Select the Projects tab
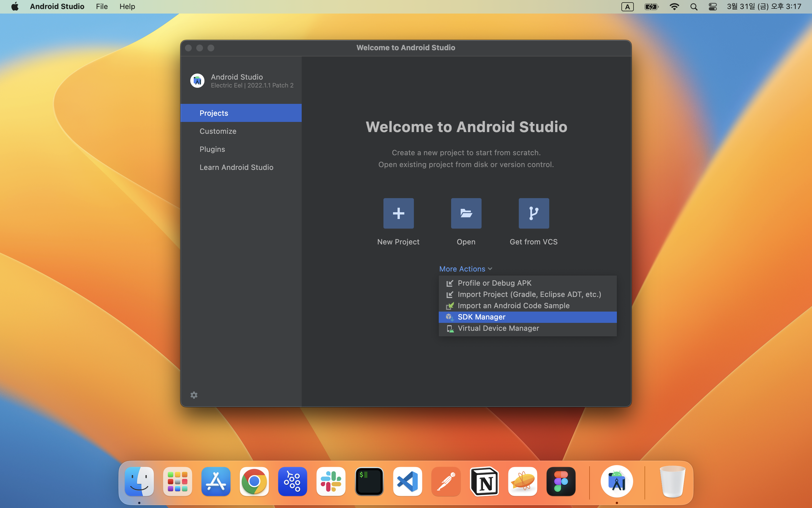The height and width of the screenshot is (508, 812). 241,113
